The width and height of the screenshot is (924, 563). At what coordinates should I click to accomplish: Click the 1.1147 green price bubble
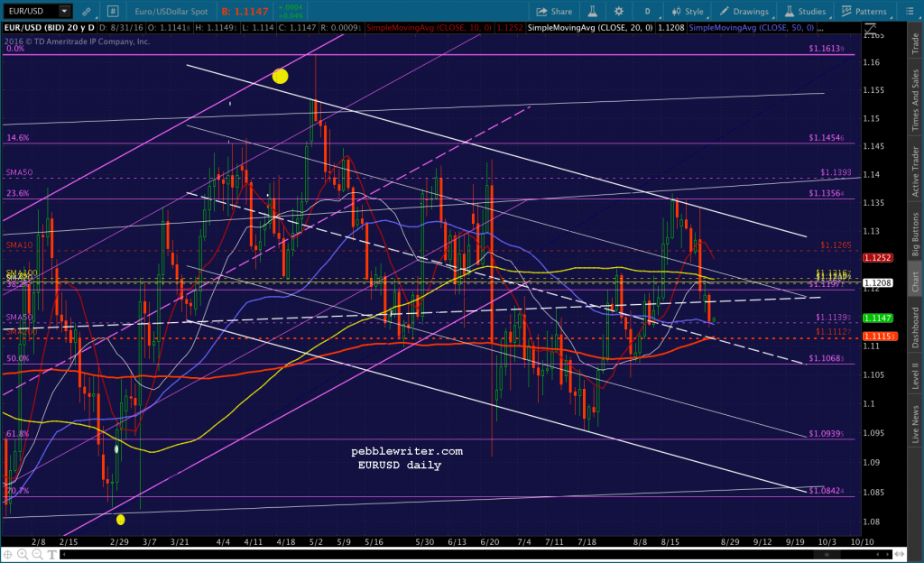click(x=877, y=318)
